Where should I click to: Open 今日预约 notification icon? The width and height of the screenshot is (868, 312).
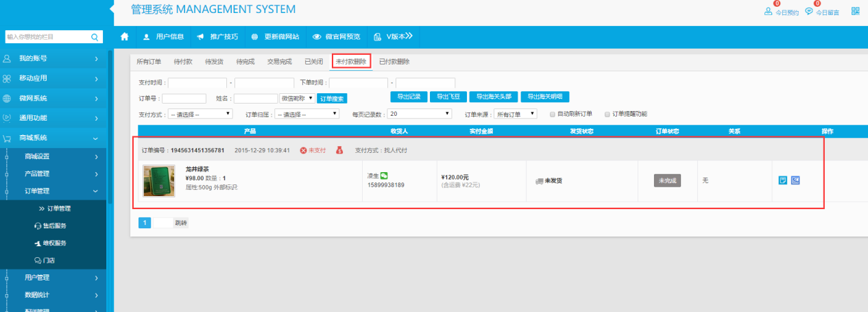(768, 11)
